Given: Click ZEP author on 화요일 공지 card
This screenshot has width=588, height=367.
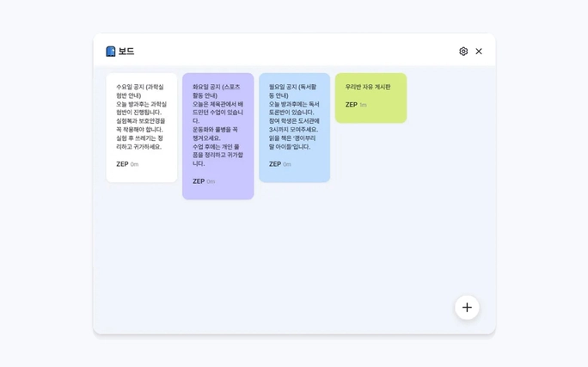Looking at the screenshot, I should (x=199, y=181).
